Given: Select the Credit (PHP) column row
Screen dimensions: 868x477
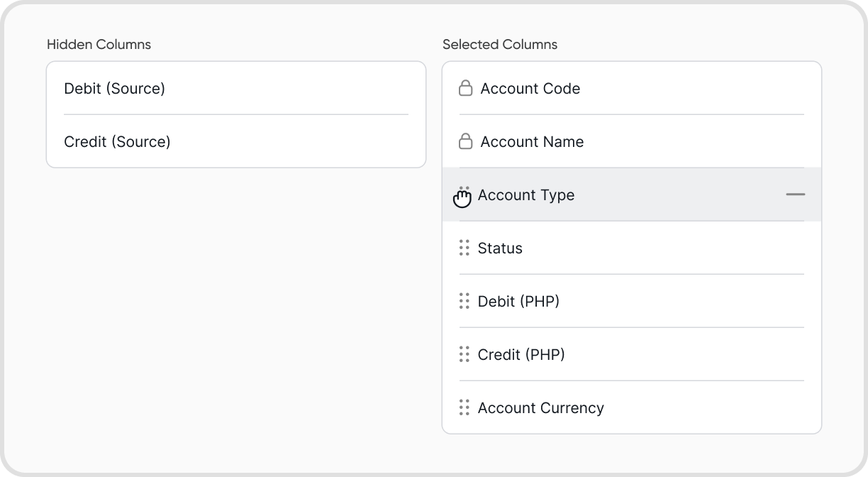Looking at the screenshot, I should pos(521,355).
